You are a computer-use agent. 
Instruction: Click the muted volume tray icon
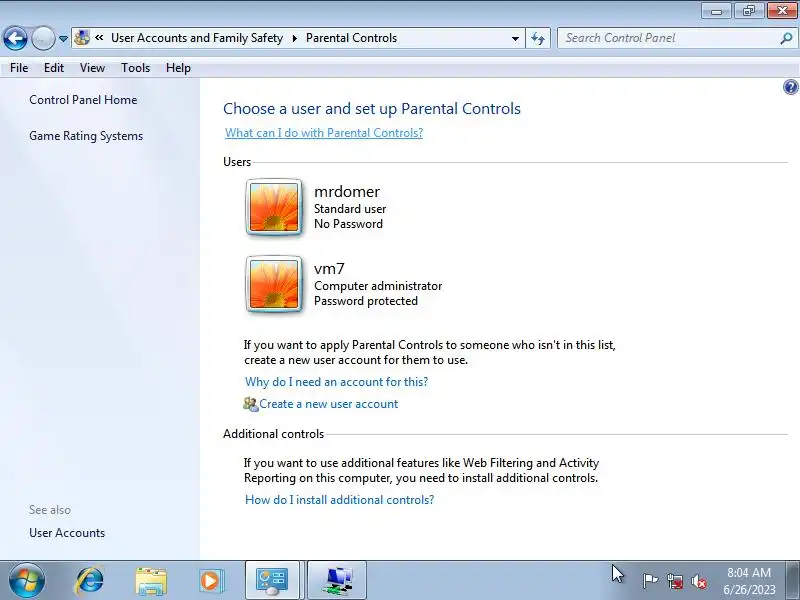point(699,581)
